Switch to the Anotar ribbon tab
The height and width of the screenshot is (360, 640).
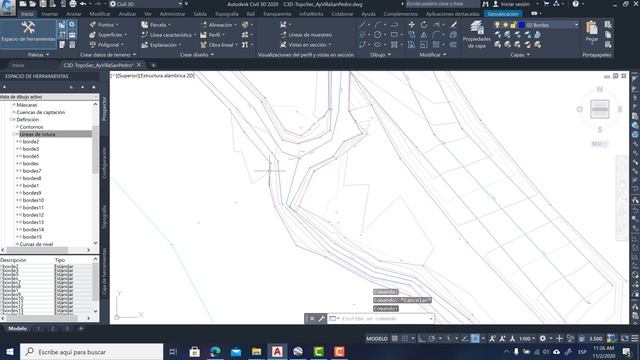click(74, 14)
